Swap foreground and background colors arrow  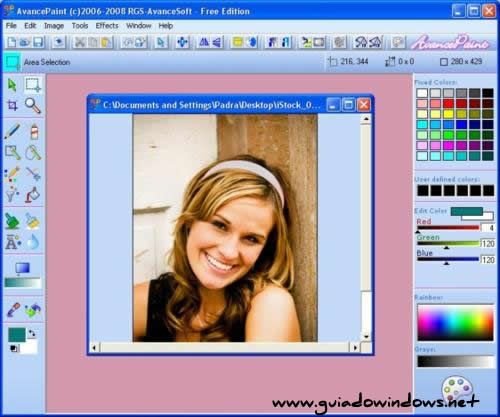coord(32,334)
